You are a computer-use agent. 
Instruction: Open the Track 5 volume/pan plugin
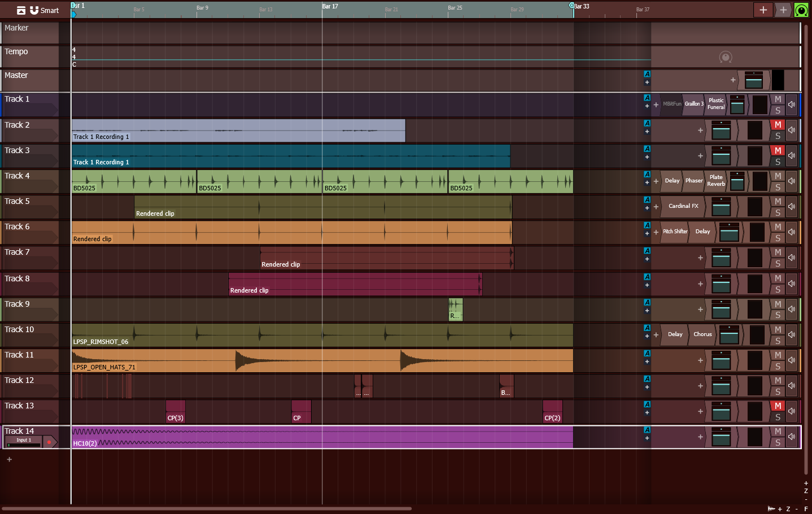[x=721, y=207]
